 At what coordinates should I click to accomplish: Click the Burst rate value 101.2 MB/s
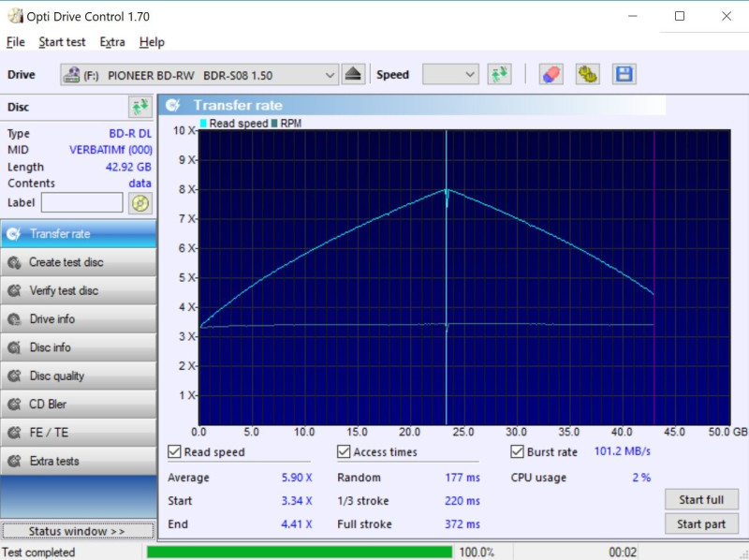[x=623, y=451]
